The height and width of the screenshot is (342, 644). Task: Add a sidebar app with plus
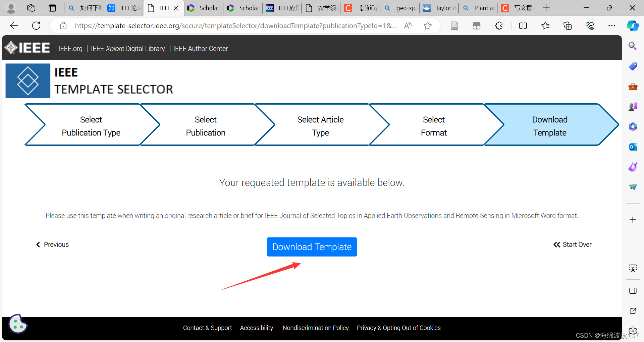(633, 220)
